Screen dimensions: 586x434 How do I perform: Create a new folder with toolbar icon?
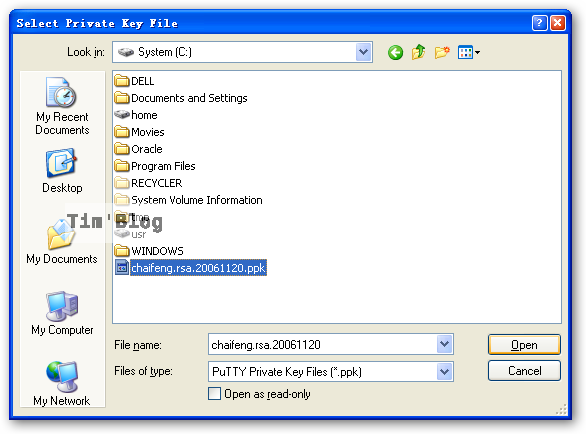pyautogui.click(x=442, y=52)
